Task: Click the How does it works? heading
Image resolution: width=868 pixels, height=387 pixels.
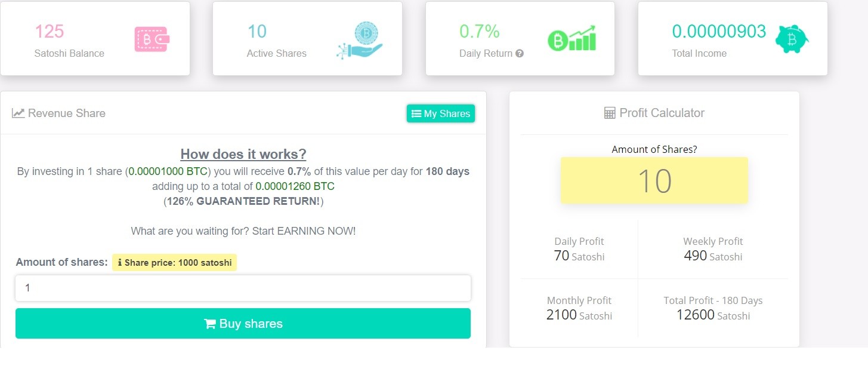Action: 243,154
